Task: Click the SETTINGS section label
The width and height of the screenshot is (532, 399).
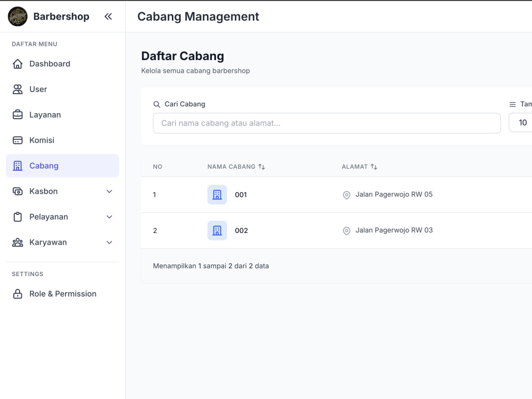Action: [28, 274]
